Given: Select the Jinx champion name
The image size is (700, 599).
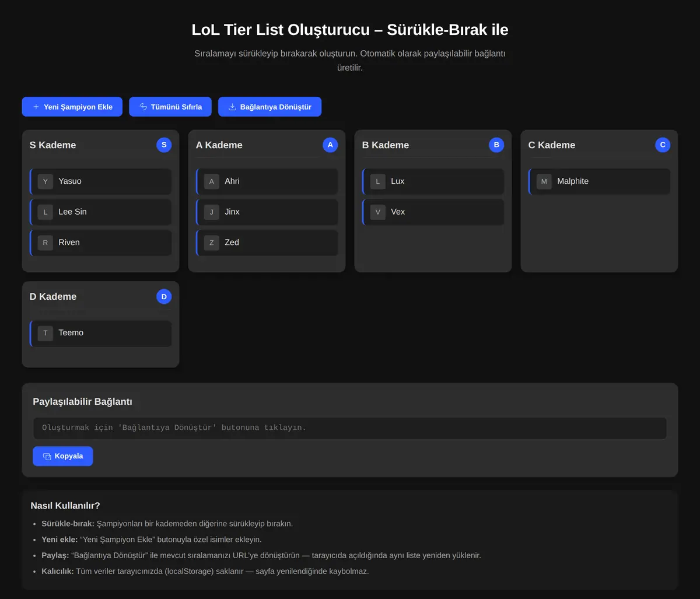Looking at the screenshot, I should 232,212.
